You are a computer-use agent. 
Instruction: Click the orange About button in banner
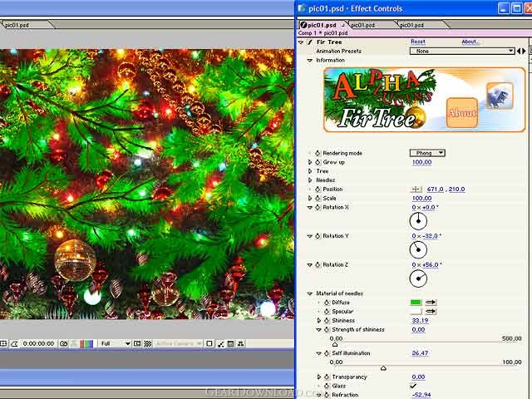461,113
